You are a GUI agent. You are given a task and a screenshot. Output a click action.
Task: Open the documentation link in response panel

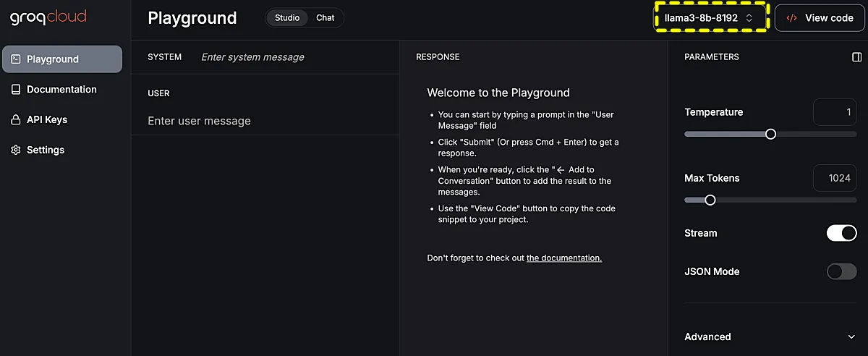564,258
